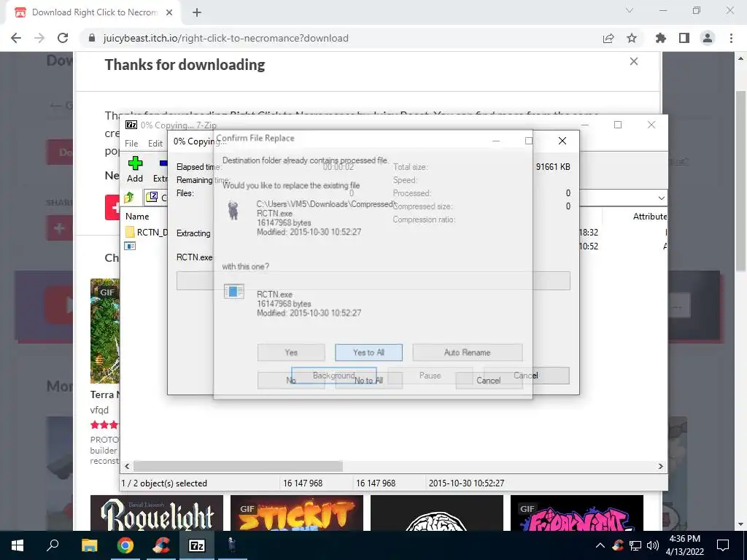Close the Thanks for downloading popup

634,61
